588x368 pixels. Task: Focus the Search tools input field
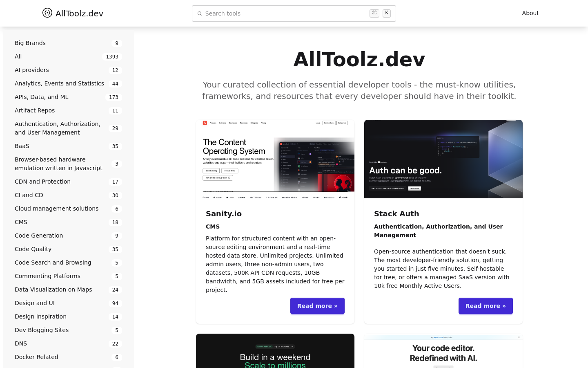tap(294, 13)
